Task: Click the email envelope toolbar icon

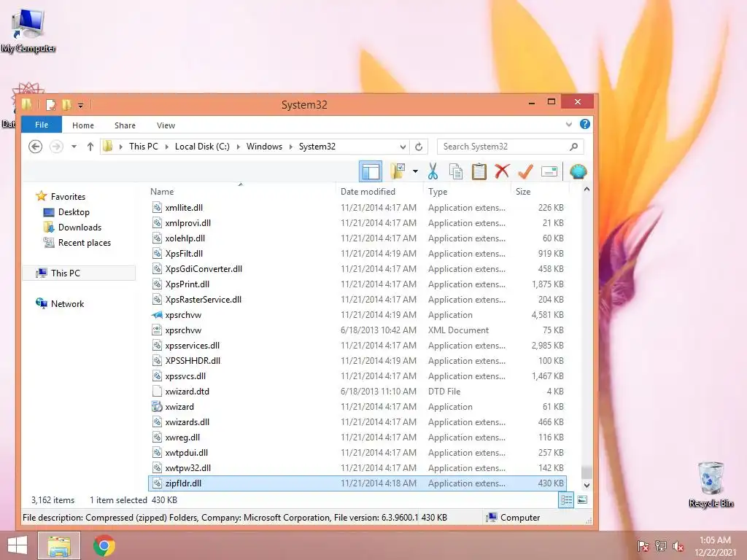Action: tap(549, 171)
